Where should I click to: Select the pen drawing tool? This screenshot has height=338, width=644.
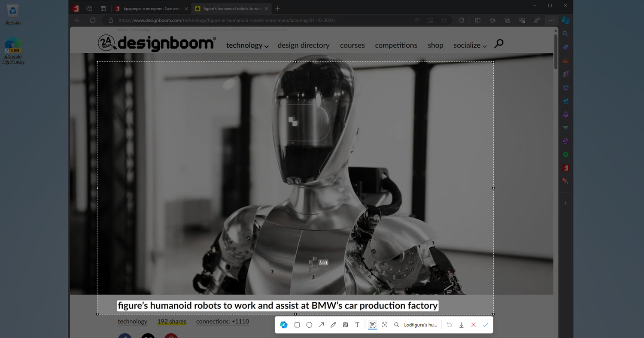(x=333, y=325)
